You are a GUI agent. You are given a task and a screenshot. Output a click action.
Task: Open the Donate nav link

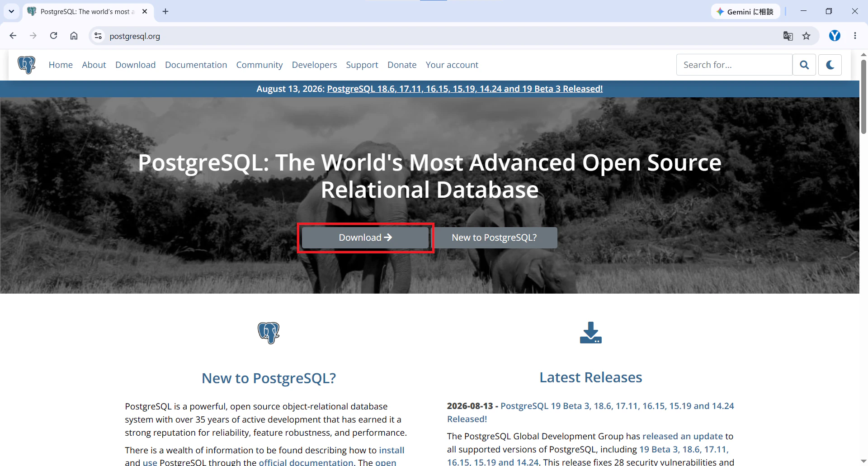click(402, 65)
